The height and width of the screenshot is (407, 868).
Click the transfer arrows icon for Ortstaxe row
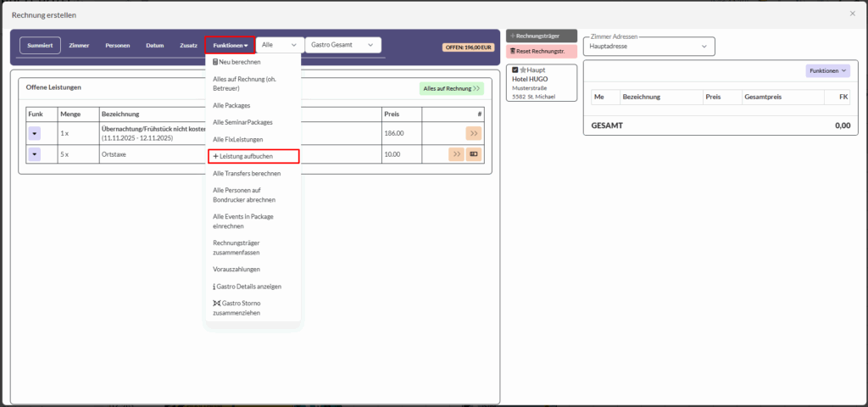coord(456,154)
